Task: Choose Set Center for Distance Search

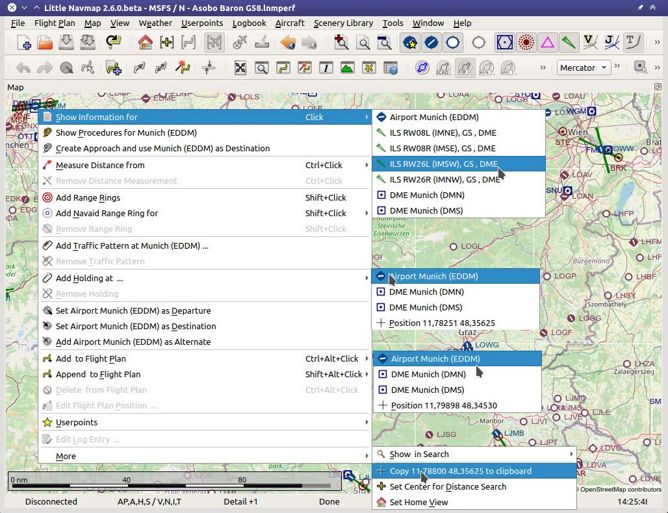Action: click(474, 487)
